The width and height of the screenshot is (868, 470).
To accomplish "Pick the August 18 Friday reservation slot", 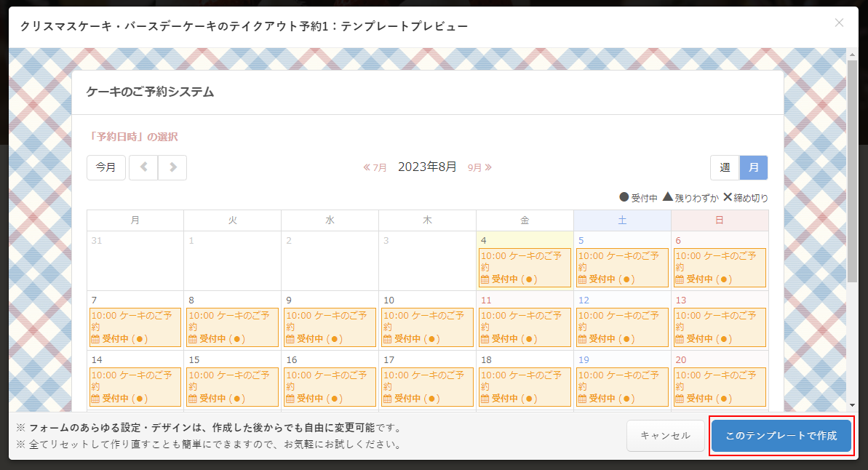I will click(x=525, y=387).
